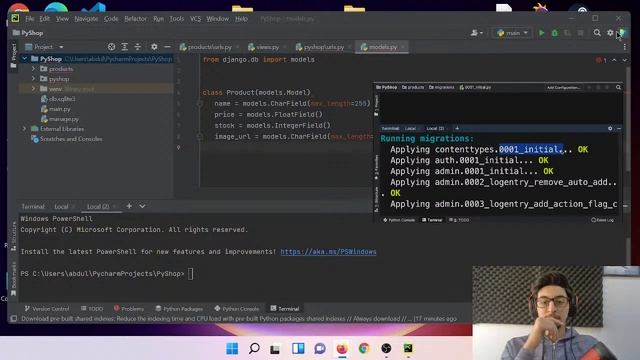This screenshot has width=640, height=360.
Task: Click the PowerShell prompt input
Action: coord(191,274)
